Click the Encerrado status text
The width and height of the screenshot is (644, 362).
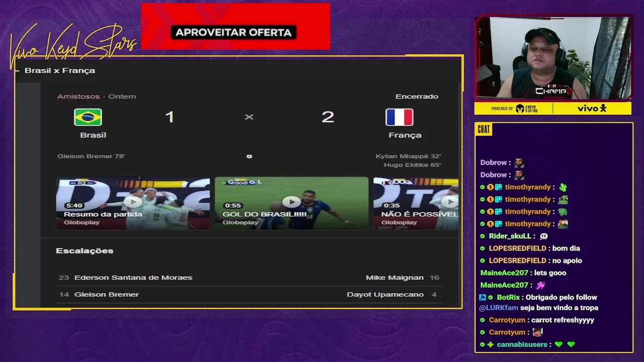point(417,97)
